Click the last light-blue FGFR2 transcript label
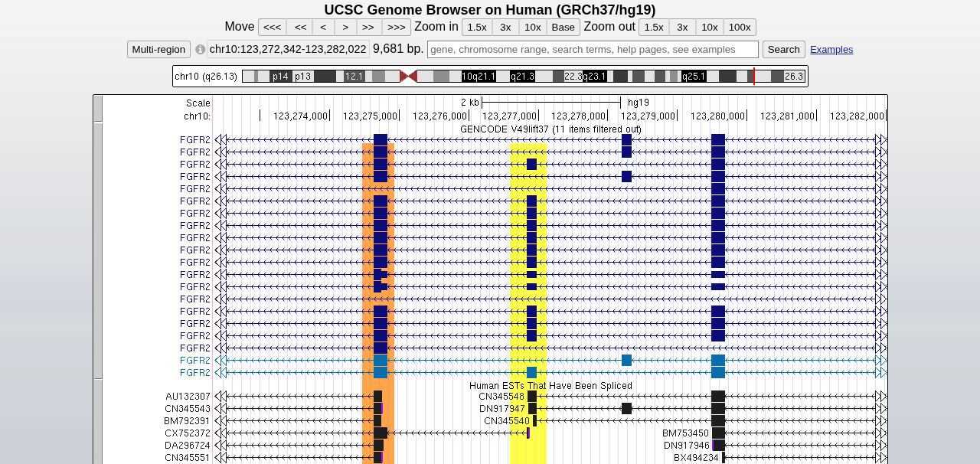Image resolution: width=980 pixels, height=464 pixels. pos(195,373)
